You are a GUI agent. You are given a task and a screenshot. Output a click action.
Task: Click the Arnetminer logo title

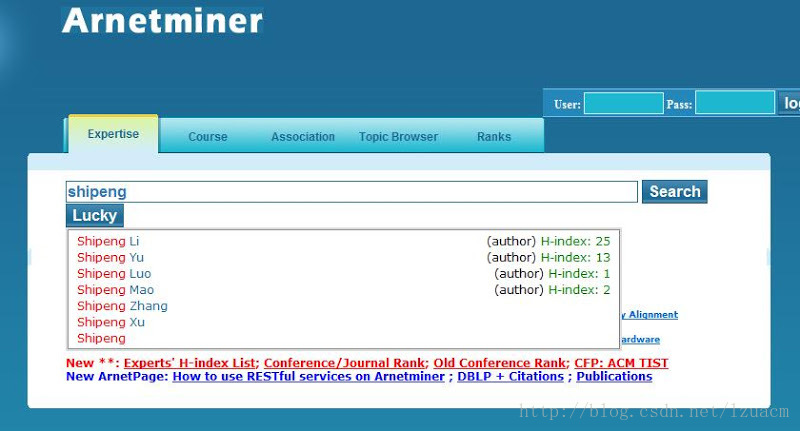coord(162,21)
